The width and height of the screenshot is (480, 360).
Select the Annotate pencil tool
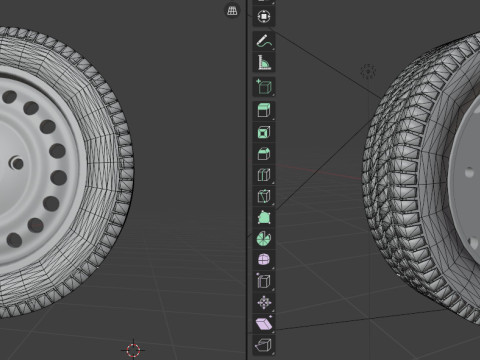click(x=264, y=41)
